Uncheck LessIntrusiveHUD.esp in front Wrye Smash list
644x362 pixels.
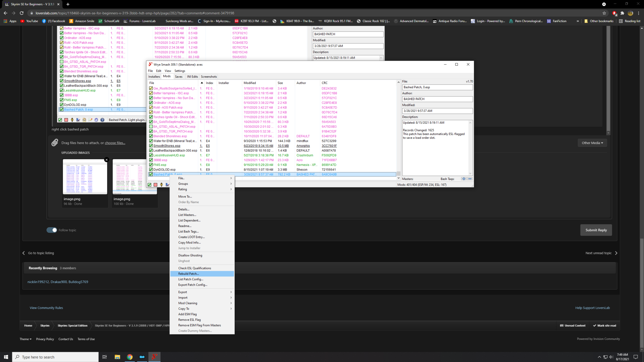point(151,155)
